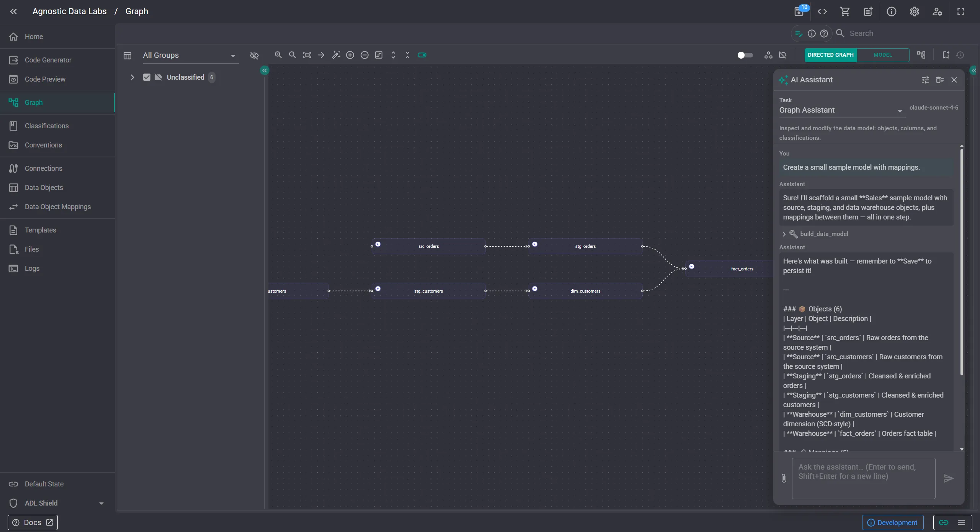Expand the Unclassified group row
The width and height of the screenshot is (980, 532).
132,77
